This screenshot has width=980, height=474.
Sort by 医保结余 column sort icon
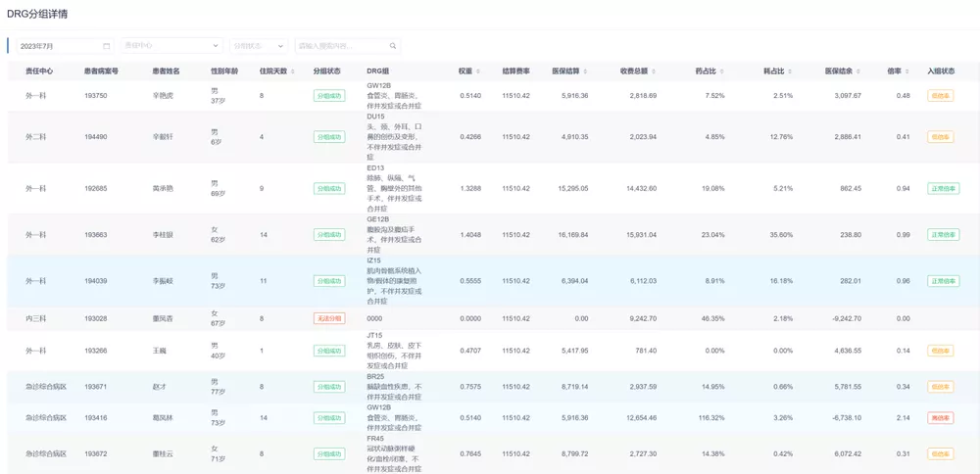pos(858,71)
